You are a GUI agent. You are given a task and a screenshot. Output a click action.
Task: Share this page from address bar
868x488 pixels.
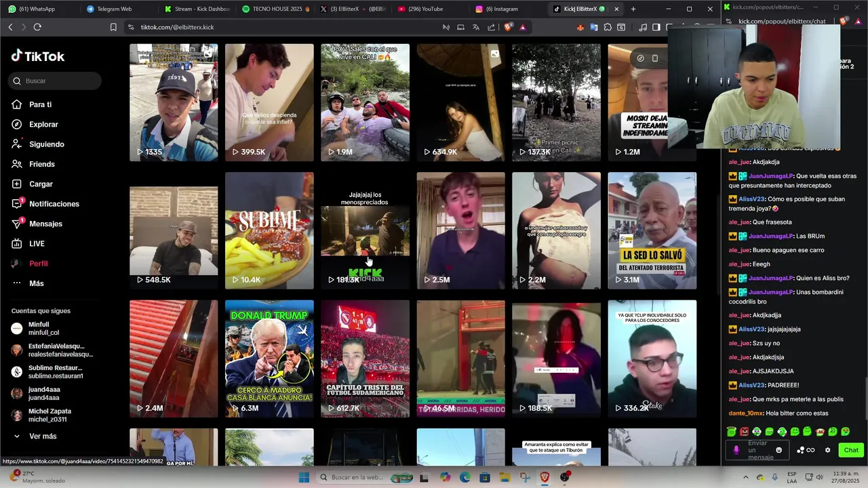coord(491,27)
